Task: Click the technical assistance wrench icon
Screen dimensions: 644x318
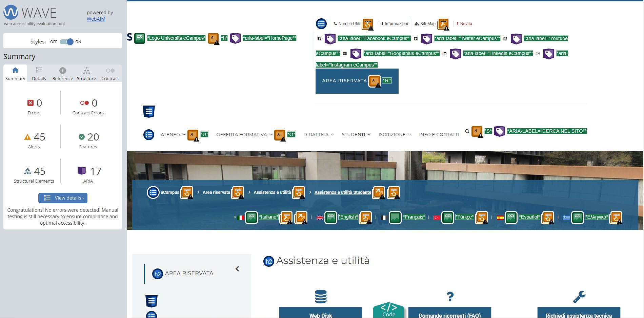Action: pyautogui.click(x=579, y=297)
